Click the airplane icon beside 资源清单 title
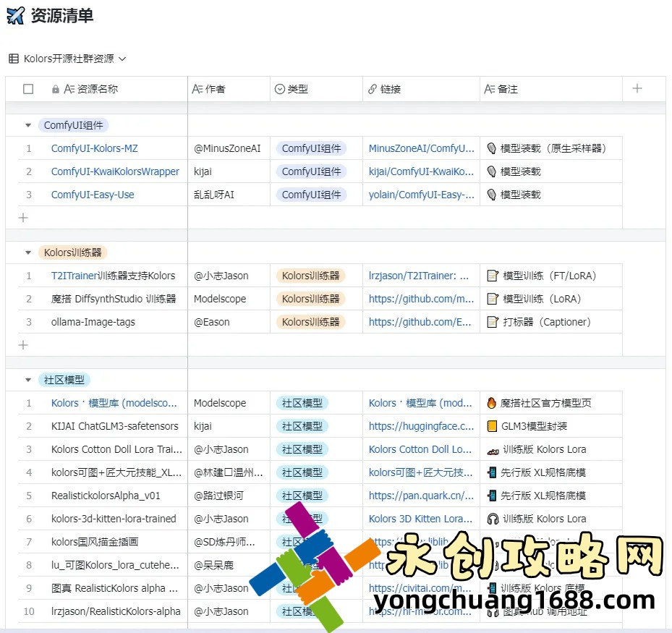This screenshot has width=672, height=633. tap(15, 16)
